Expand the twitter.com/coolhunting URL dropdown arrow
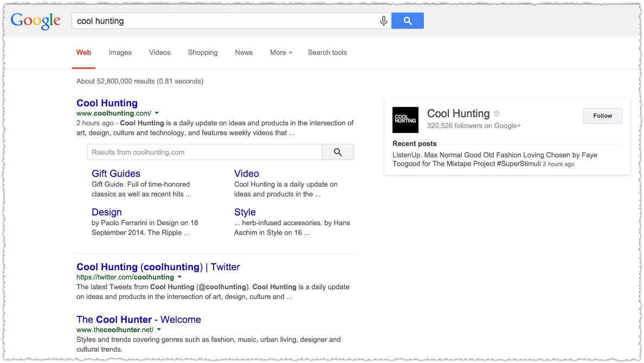This screenshot has width=644, height=363. (x=179, y=277)
